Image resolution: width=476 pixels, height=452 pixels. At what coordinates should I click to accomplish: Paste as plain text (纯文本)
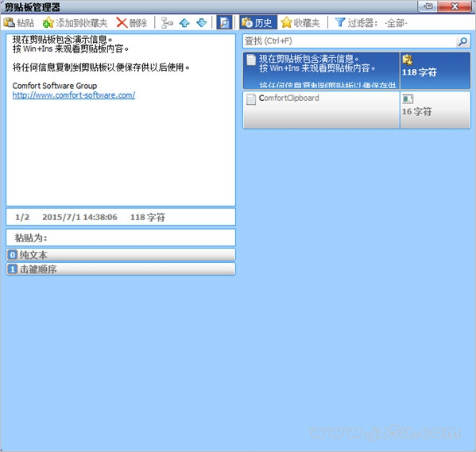(x=121, y=255)
